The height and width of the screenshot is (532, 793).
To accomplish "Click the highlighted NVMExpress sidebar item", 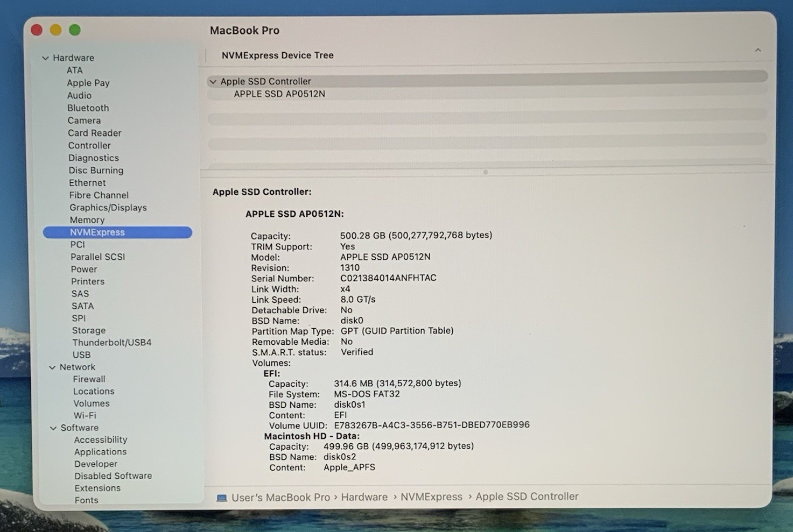I will coord(117,232).
